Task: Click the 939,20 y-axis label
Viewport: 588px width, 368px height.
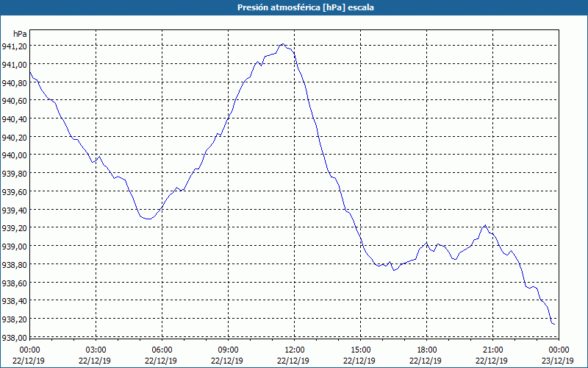Action: pos(15,228)
